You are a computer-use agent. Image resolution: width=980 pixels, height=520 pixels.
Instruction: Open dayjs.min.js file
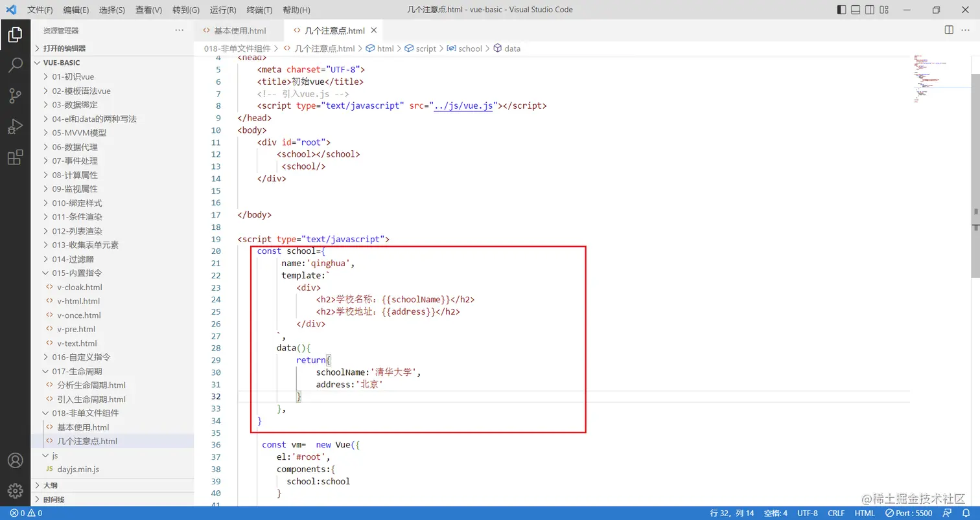coord(112,469)
